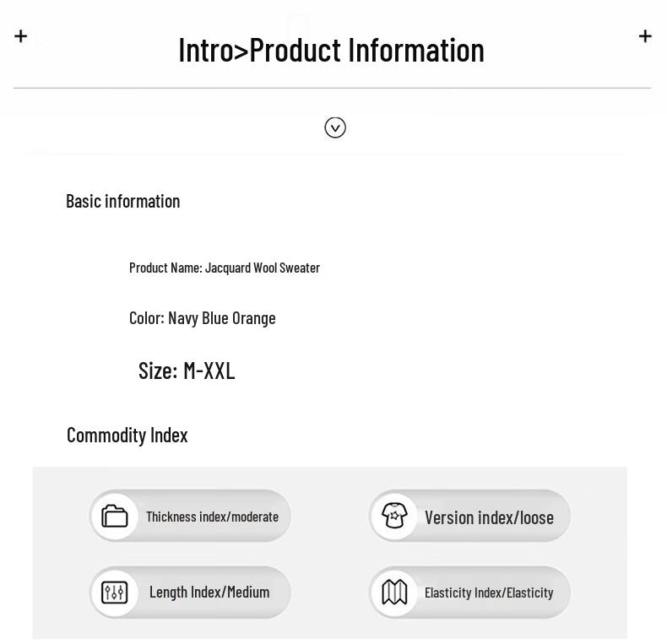667x644 pixels.
Task: Click the plus icon at top right
Action: (645, 35)
